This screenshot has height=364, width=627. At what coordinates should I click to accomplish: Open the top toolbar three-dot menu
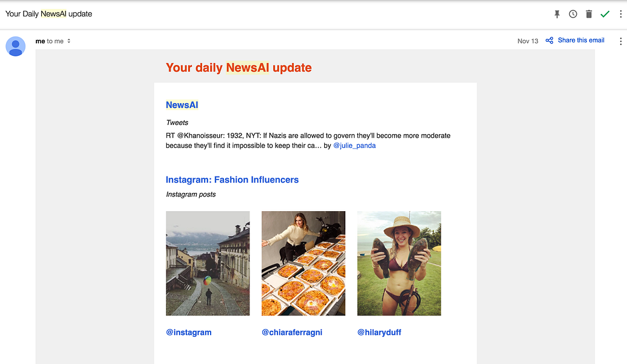[620, 14]
